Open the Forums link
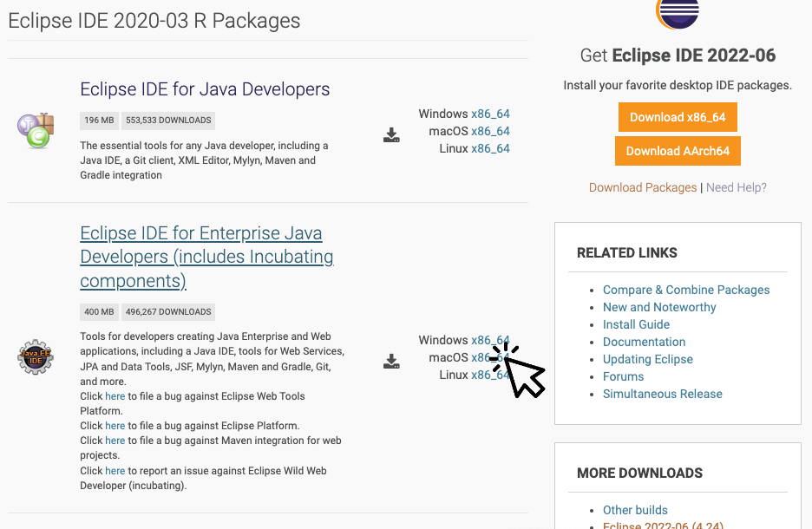 624,377
